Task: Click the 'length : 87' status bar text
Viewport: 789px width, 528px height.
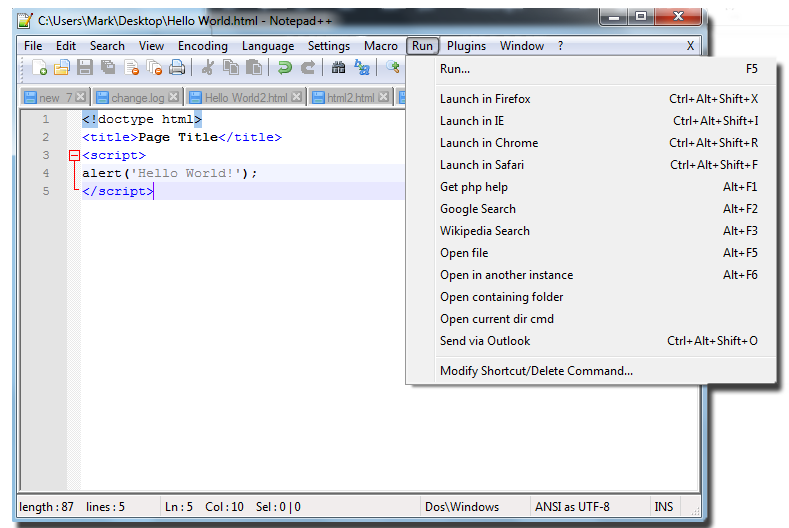Action: [x=46, y=507]
